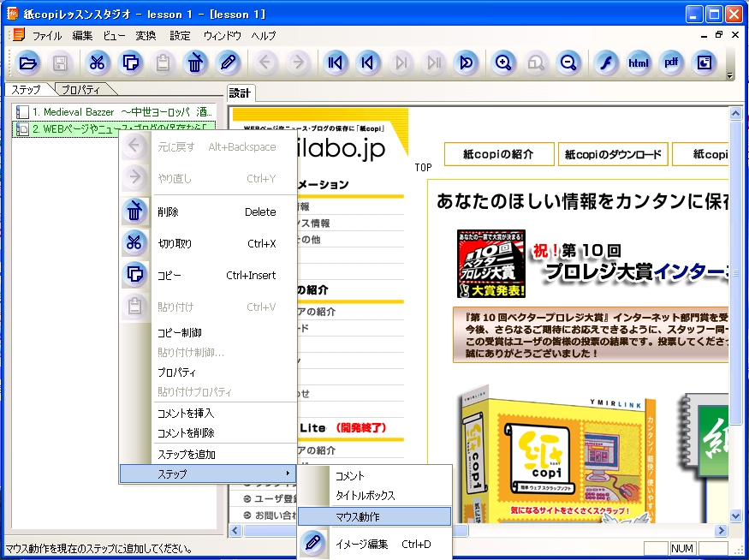The image size is (749, 560).
Task: Select the 設計 tab
Action: pyautogui.click(x=240, y=92)
